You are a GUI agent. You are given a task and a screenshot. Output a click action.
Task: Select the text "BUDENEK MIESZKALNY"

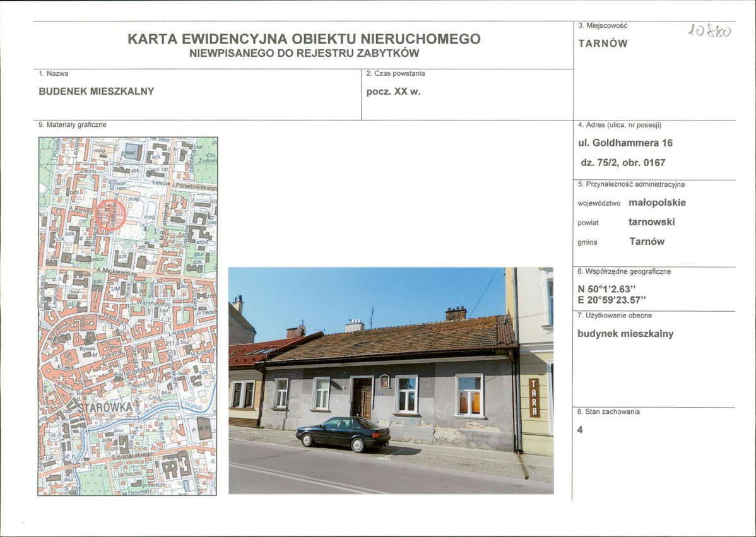(97, 91)
